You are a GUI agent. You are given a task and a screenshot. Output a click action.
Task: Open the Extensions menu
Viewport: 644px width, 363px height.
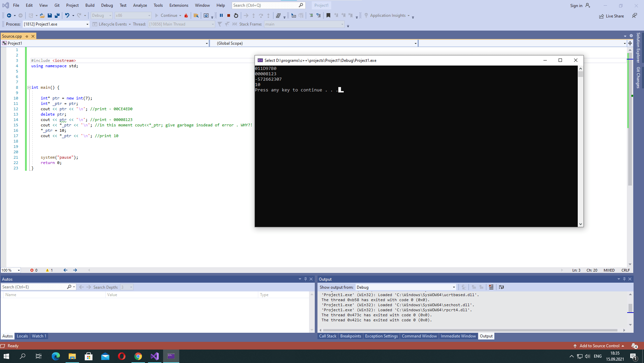tap(179, 5)
